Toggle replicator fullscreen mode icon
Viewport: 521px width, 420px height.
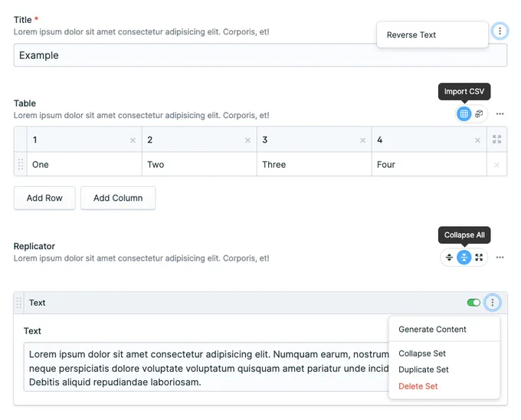pyautogui.click(x=479, y=258)
